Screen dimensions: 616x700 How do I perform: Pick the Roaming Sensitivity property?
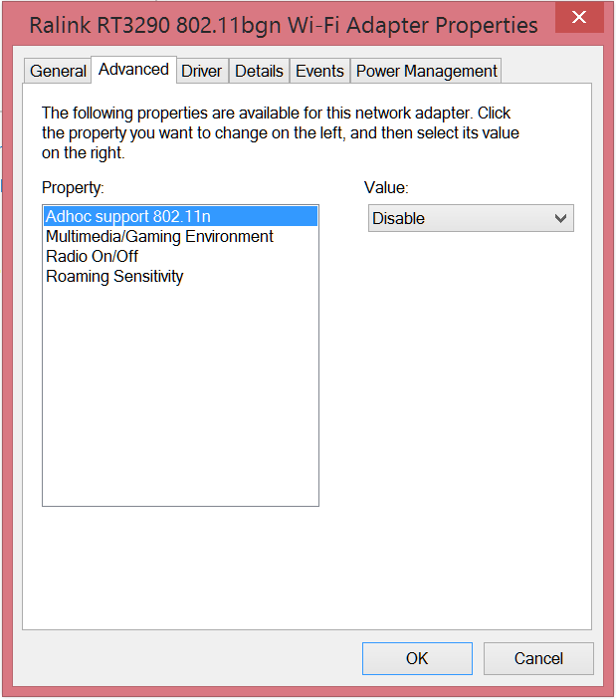(181, 277)
